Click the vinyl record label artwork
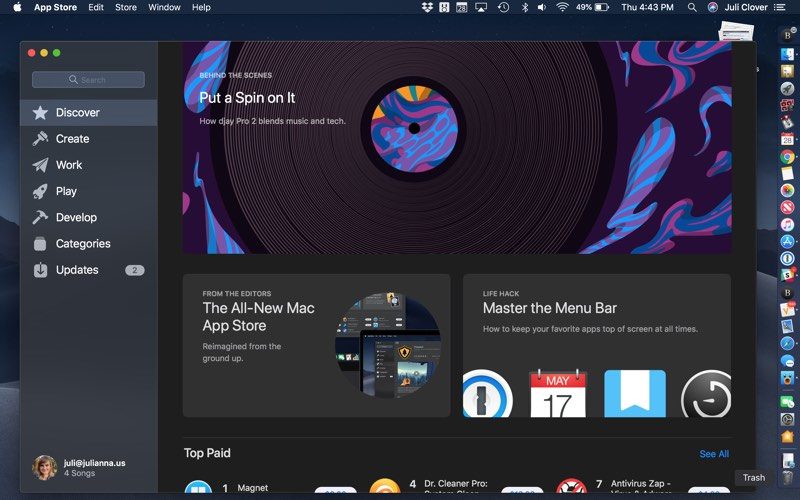The image size is (800, 500). (x=414, y=129)
